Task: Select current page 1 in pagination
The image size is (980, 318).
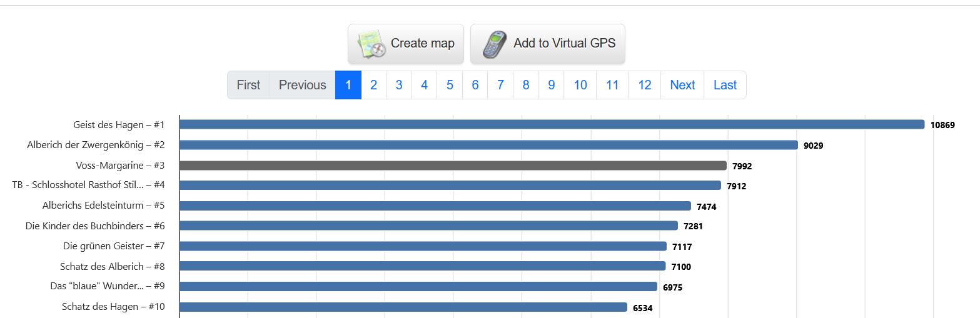Action: pyautogui.click(x=348, y=85)
